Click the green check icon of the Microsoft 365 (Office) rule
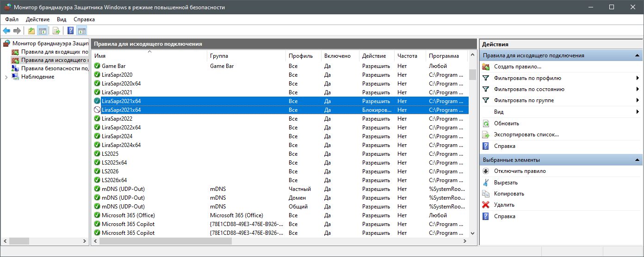 tap(97, 215)
